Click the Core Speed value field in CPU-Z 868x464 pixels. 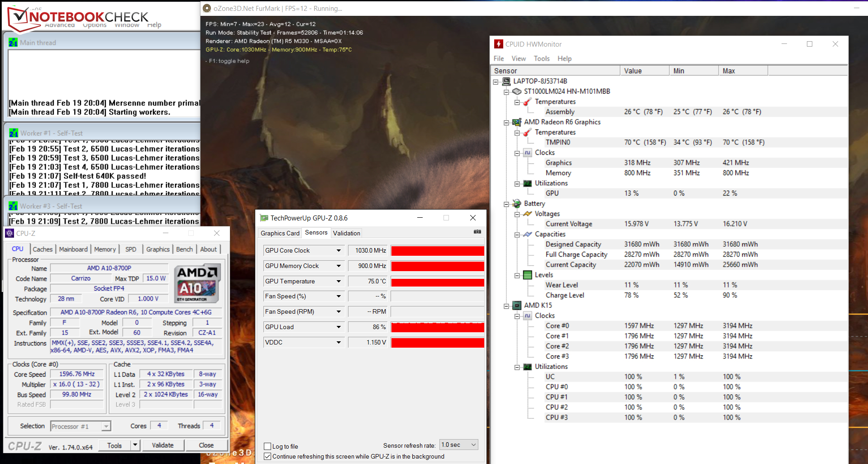click(77, 374)
